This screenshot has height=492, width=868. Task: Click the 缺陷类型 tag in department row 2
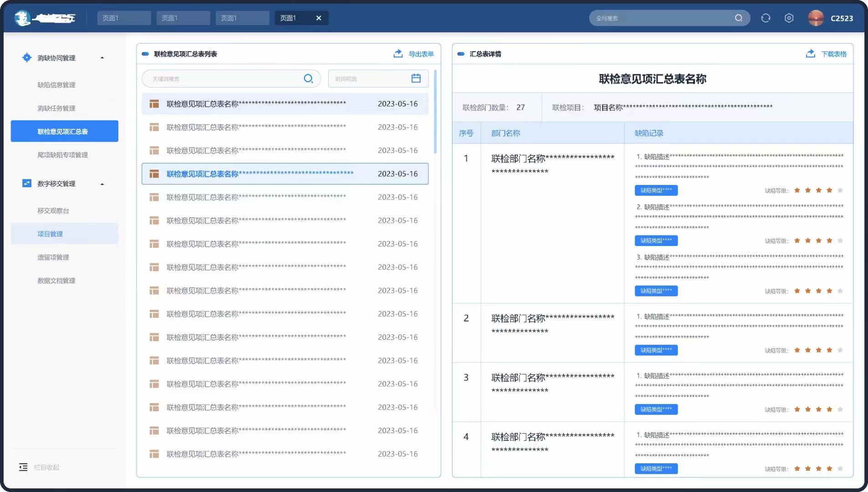pyautogui.click(x=656, y=350)
